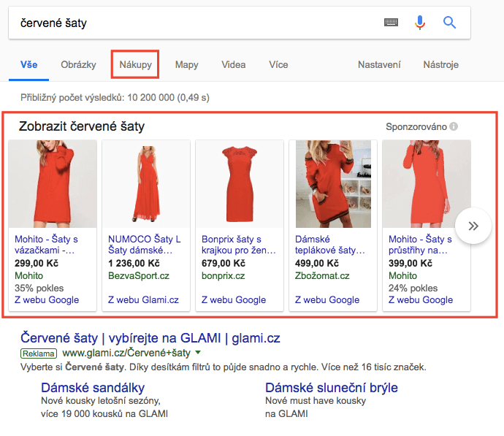Select the Videa tab
This screenshot has width=504, height=436.
[x=234, y=65]
